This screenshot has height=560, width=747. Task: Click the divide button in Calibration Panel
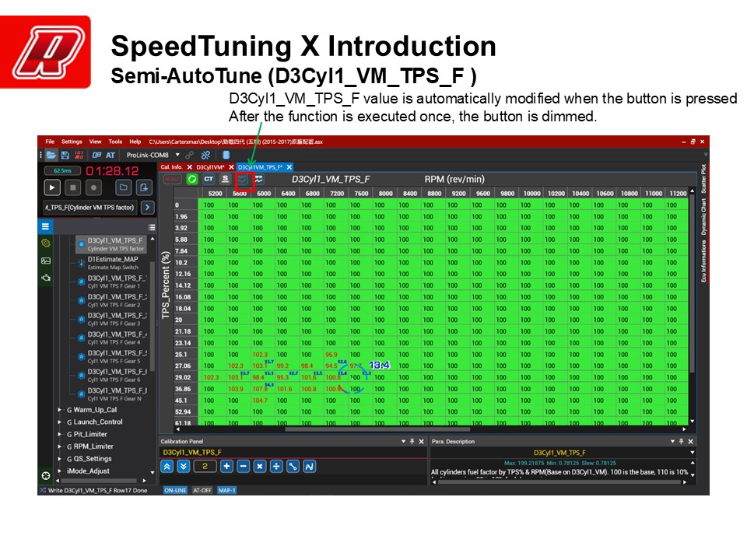[x=276, y=466]
